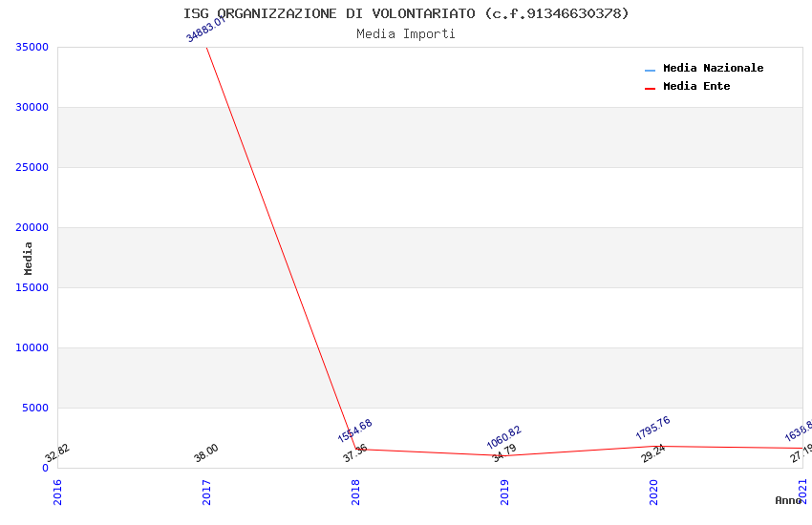Click the 10000 y-axis tick label
The width and height of the screenshot is (812, 525).
pyautogui.click(x=32, y=347)
